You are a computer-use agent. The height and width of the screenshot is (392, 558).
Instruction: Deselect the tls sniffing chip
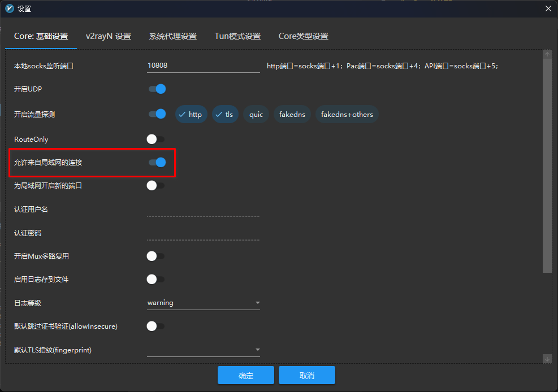tap(225, 115)
